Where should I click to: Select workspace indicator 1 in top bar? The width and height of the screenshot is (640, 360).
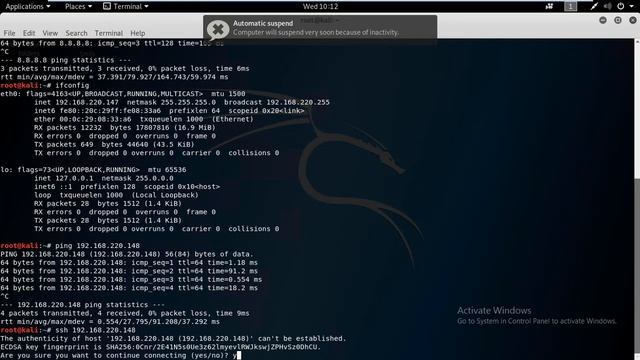(571, 7)
